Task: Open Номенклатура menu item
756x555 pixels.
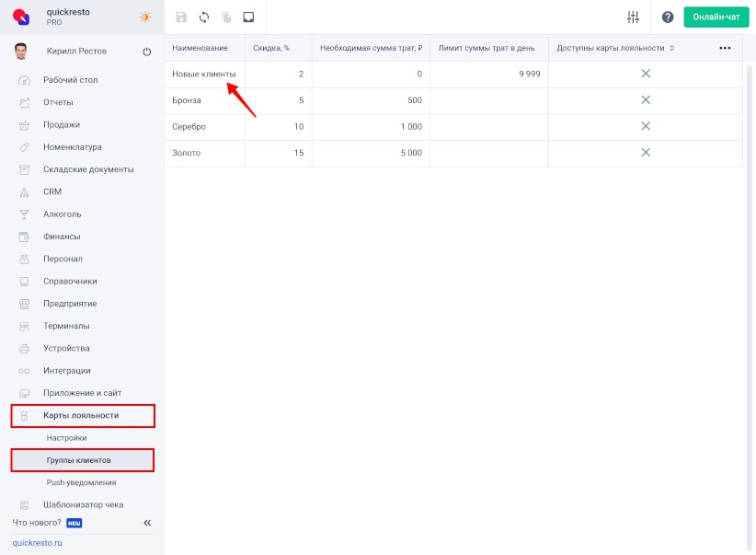Action: (x=73, y=147)
